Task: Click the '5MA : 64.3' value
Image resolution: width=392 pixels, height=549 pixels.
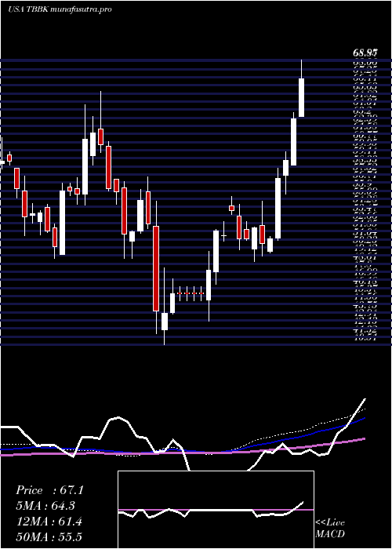Action: pos(45,506)
